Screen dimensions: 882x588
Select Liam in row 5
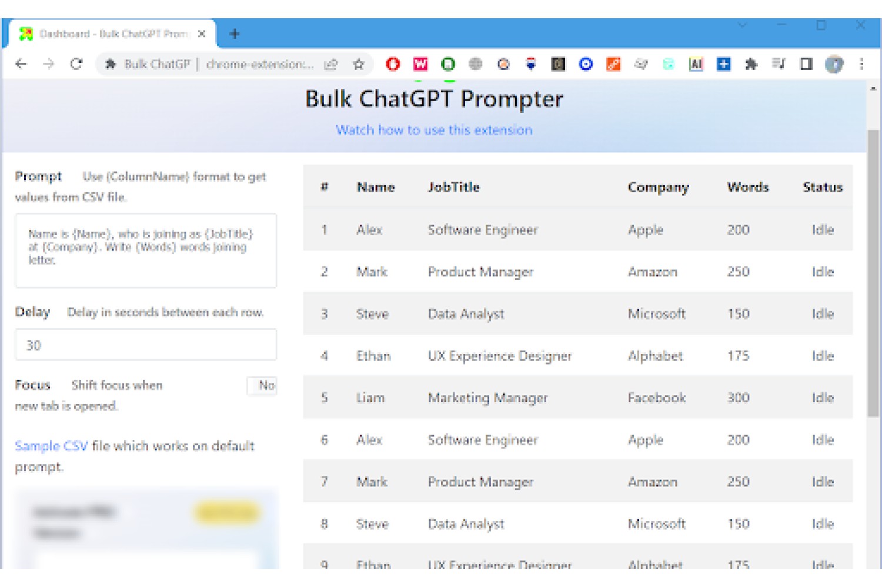tap(370, 398)
